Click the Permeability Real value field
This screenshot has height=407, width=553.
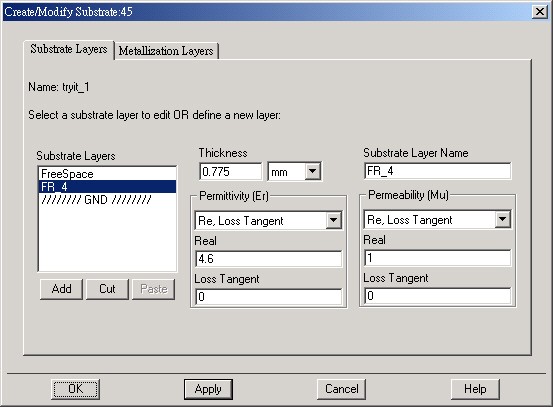point(437,258)
